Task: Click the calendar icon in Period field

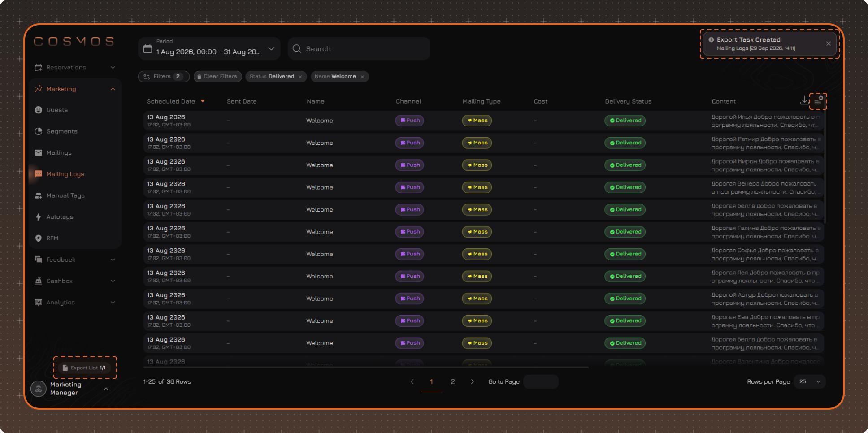Action: click(148, 49)
